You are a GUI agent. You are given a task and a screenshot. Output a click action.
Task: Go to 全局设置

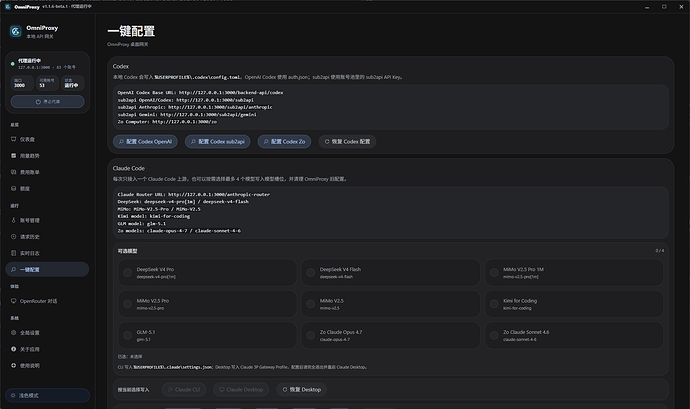point(47,333)
